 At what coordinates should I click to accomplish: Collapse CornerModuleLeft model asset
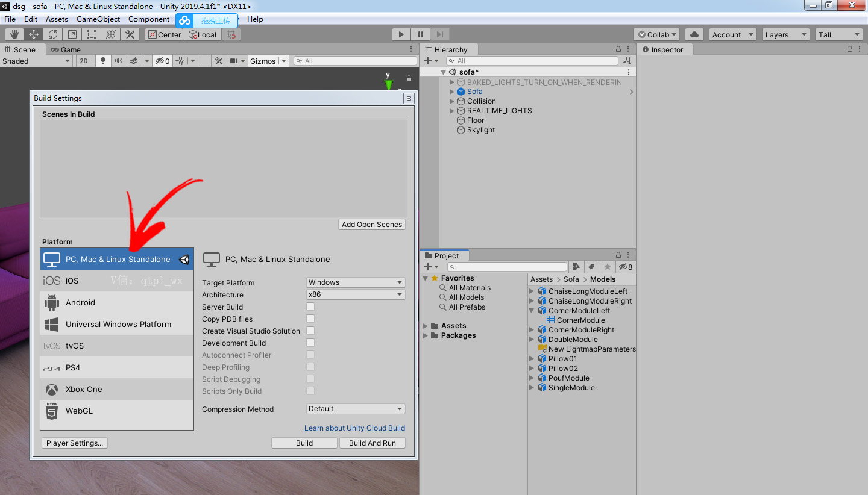click(532, 311)
